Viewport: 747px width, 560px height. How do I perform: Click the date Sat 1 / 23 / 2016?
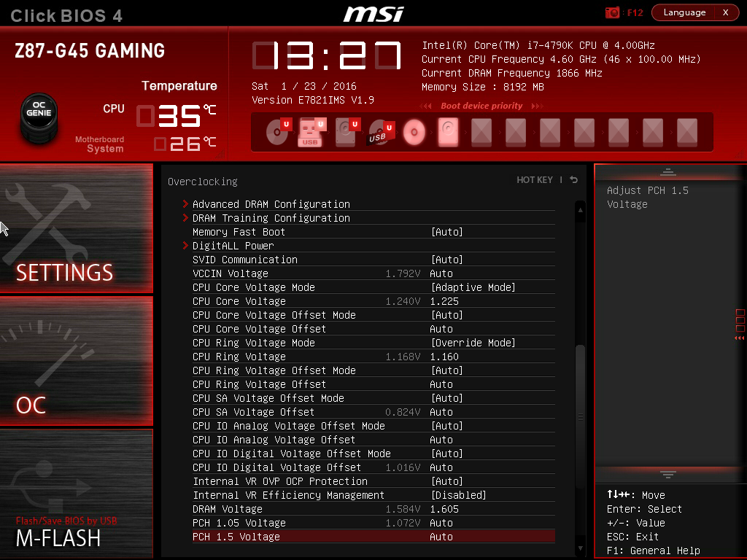[x=304, y=86]
